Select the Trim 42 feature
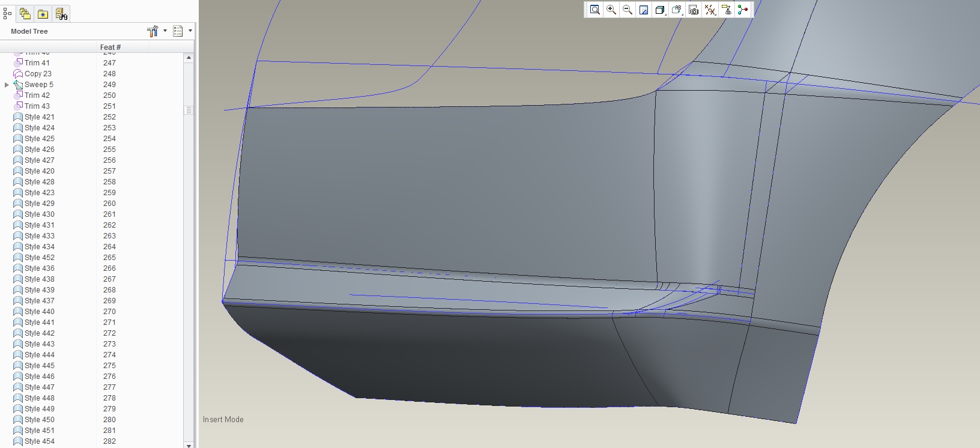The width and height of the screenshot is (980, 448). pyautogui.click(x=37, y=95)
